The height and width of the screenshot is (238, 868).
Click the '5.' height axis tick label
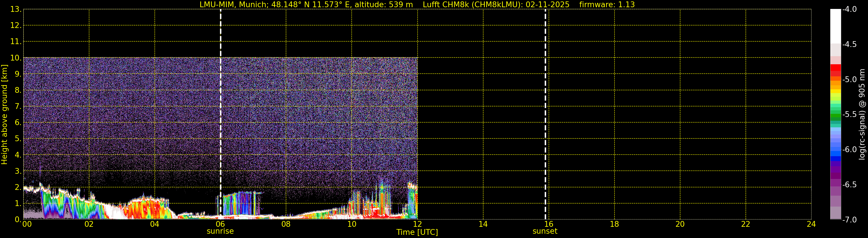[18, 139]
